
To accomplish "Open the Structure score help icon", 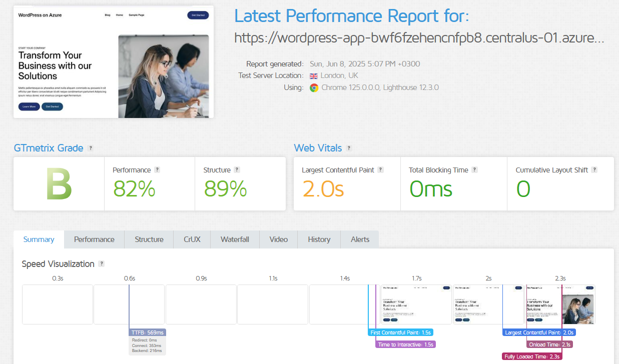I will pyautogui.click(x=237, y=170).
